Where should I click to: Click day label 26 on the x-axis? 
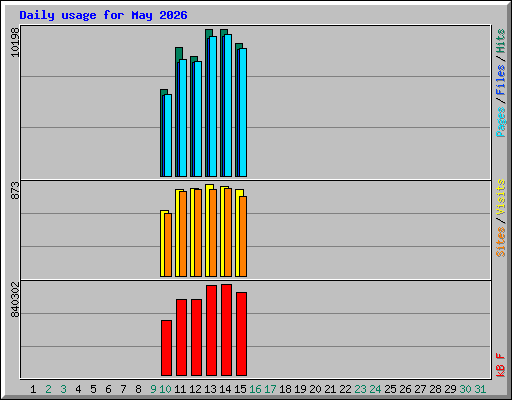405,389
